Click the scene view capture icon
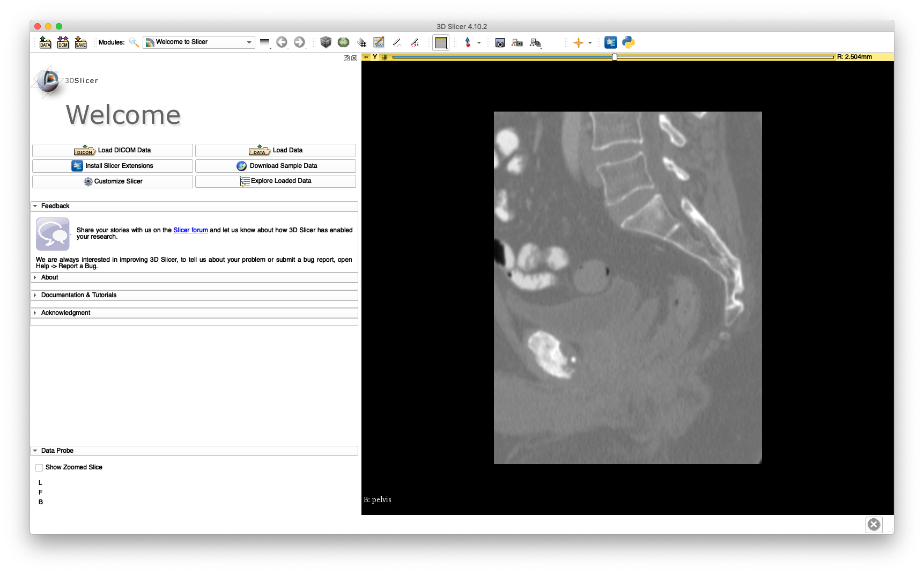 (518, 42)
